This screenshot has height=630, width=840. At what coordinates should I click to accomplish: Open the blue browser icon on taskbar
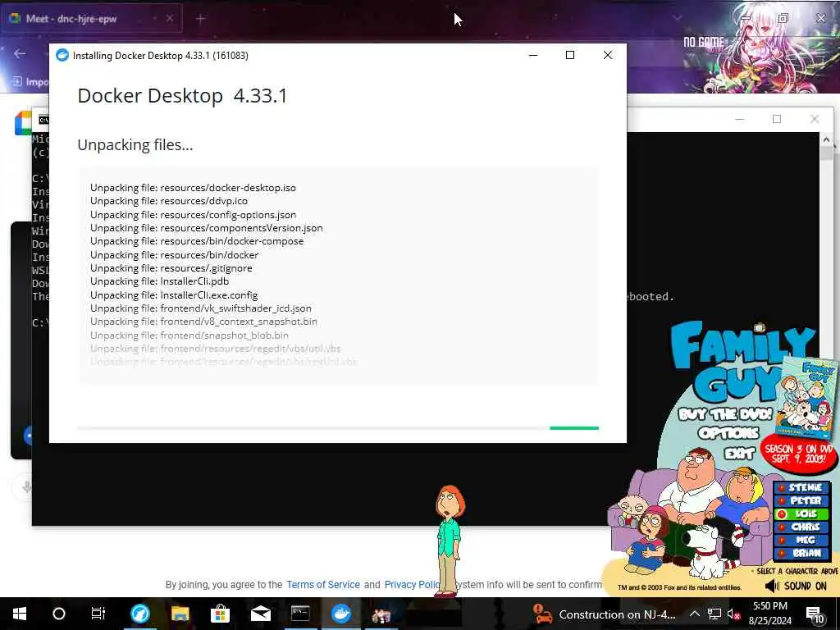(x=140, y=614)
